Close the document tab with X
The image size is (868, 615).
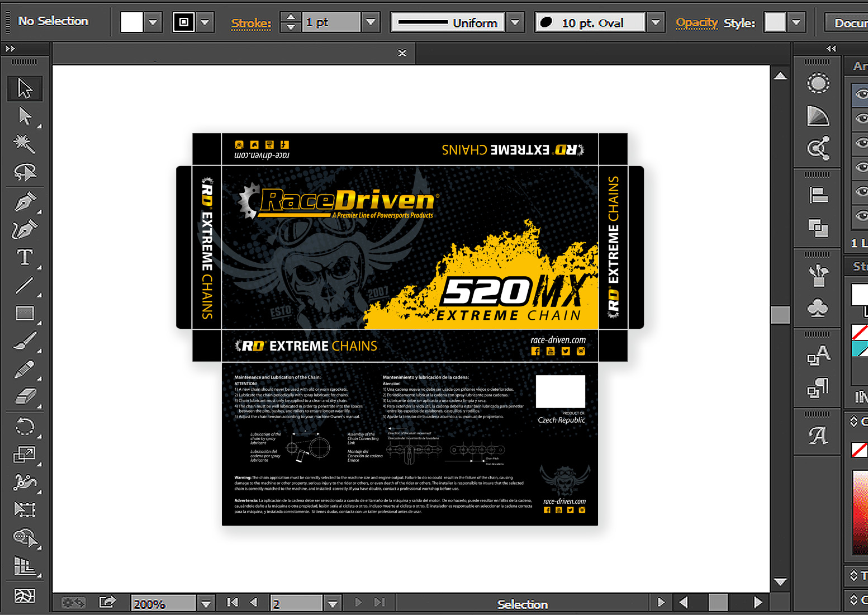click(x=402, y=53)
